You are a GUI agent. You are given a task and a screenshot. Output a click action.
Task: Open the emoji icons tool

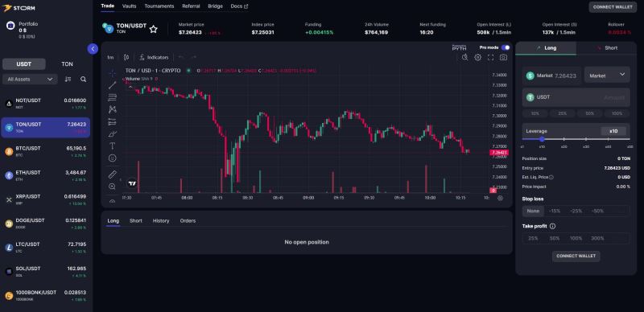pos(112,158)
